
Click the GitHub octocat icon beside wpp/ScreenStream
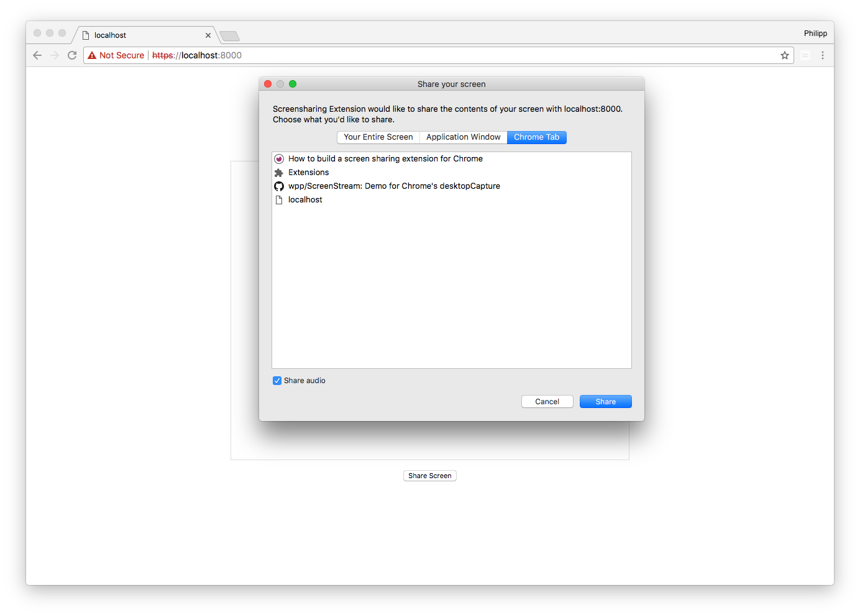[x=279, y=186]
